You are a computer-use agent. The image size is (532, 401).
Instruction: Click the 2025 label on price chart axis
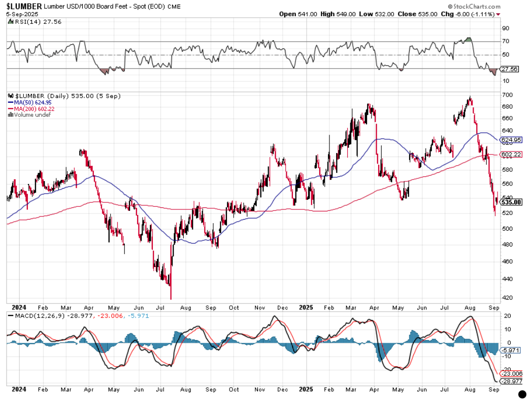[x=306, y=307]
